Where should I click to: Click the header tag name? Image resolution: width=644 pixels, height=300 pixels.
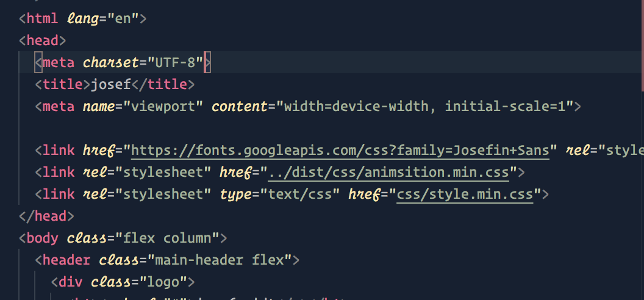pyautogui.click(x=66, y=260)
